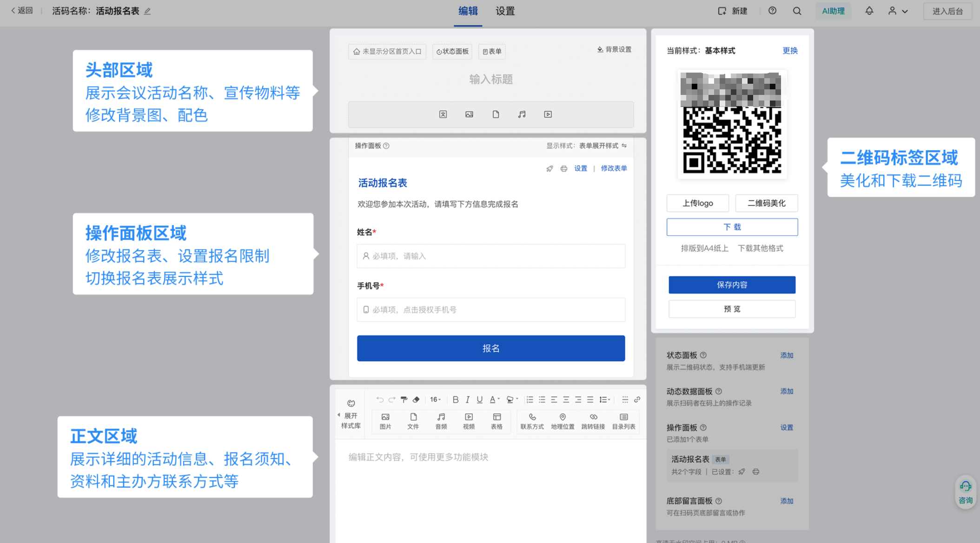Add a 目录列表 directory list block
This screenshot has height=543, width=980.
pos(624,421)
